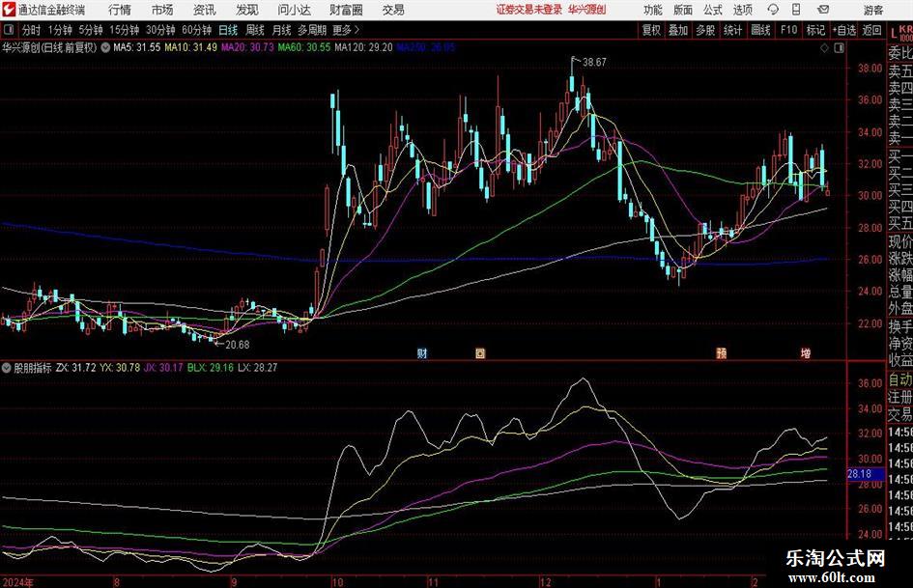Click the BLX: 29.16 indicator value
This screenshot has height=588, width=913.
[211, 368]
